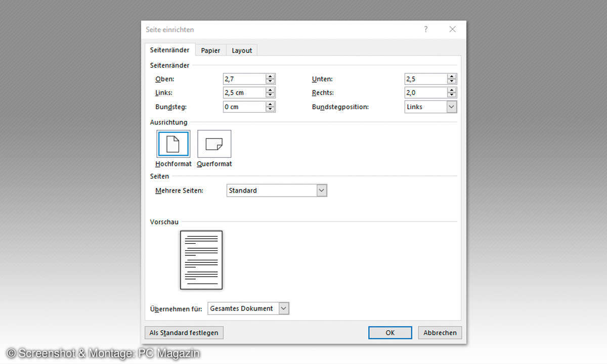
Task: Click into the Bundsteg field
Action: tap(244, 107)
